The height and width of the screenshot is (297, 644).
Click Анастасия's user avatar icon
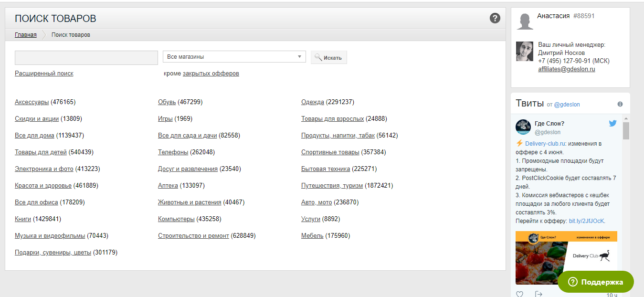525,21
